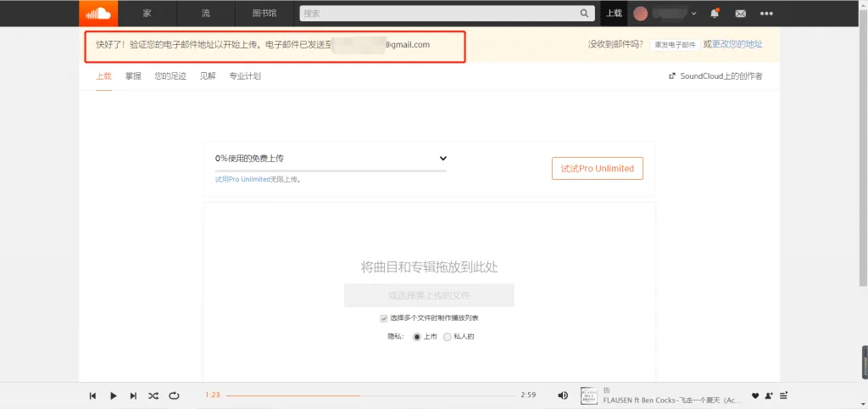
Task: Open the user account dropdown arrow
Action: coord(693,14)
